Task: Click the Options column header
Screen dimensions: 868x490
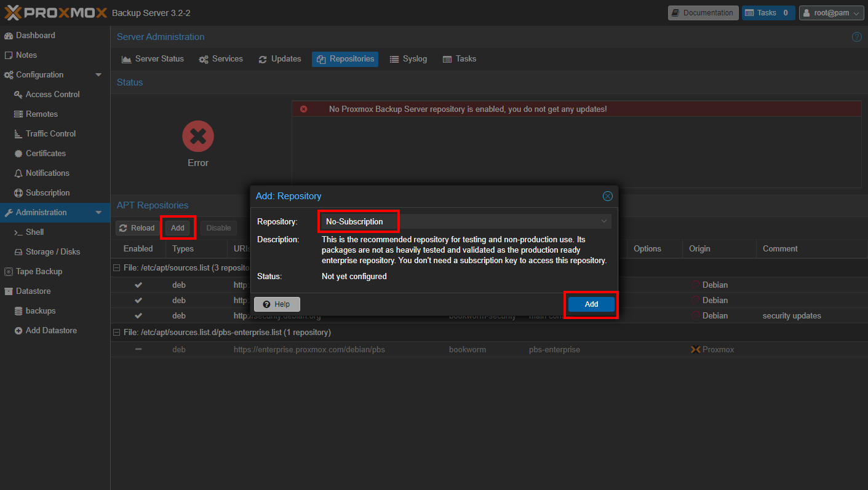Action: pyautogui.click(x=655, y=249)
